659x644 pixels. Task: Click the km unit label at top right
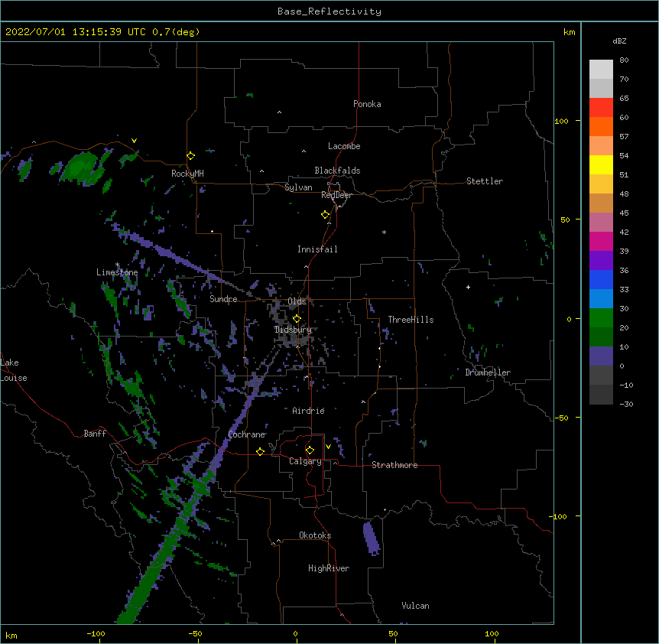[x=569, y=32]
